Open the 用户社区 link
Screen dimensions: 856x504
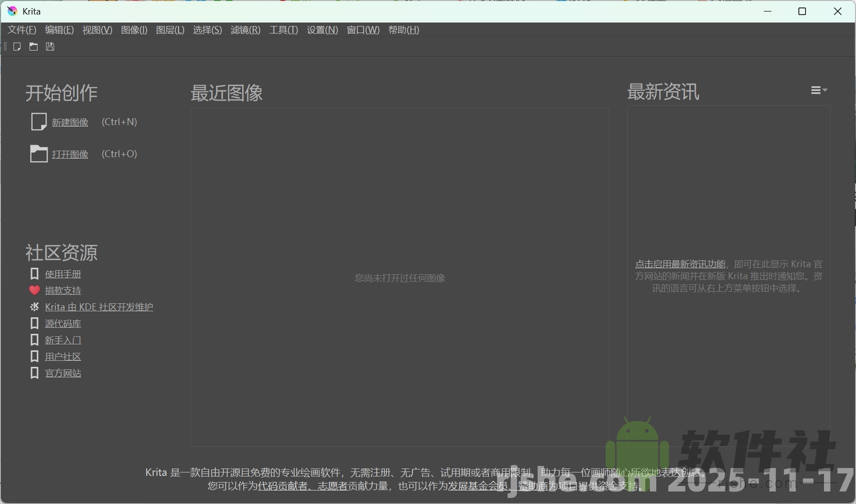63,356
